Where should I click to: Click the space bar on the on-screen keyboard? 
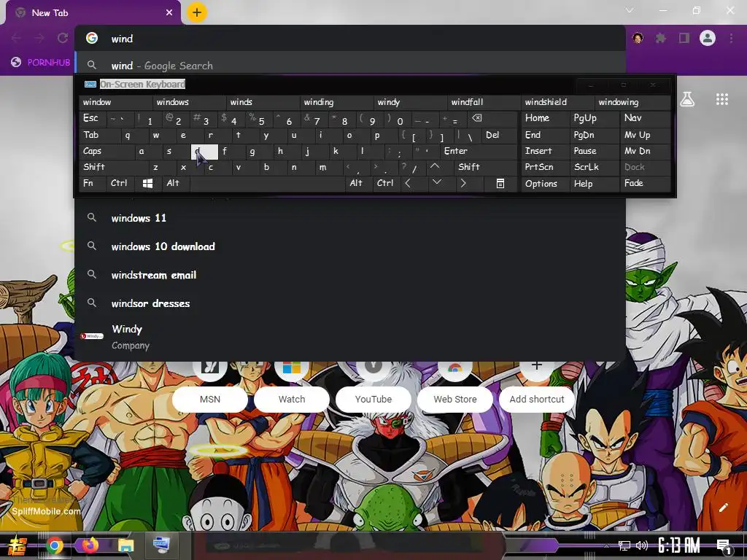pos(268,183)
